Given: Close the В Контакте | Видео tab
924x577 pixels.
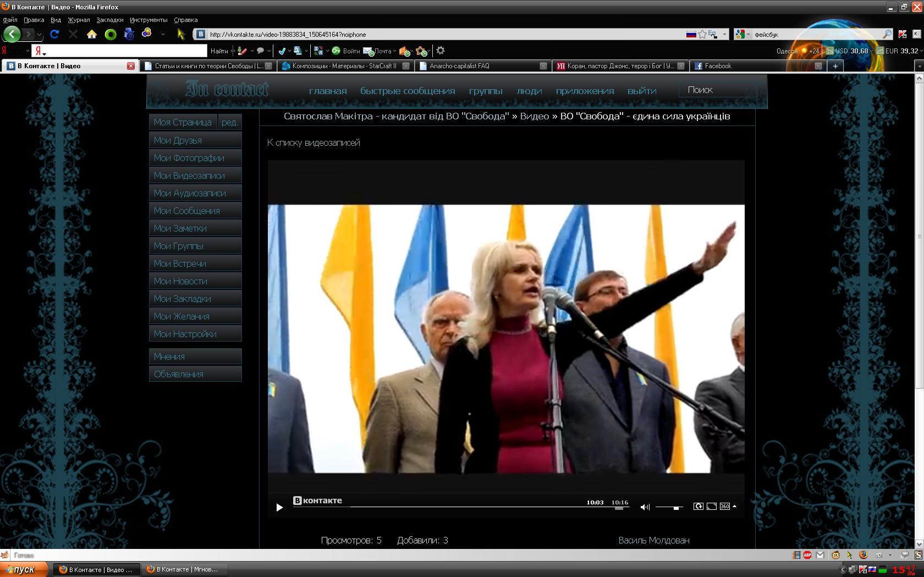Looking at the screenshot, I should coord(131,66).
